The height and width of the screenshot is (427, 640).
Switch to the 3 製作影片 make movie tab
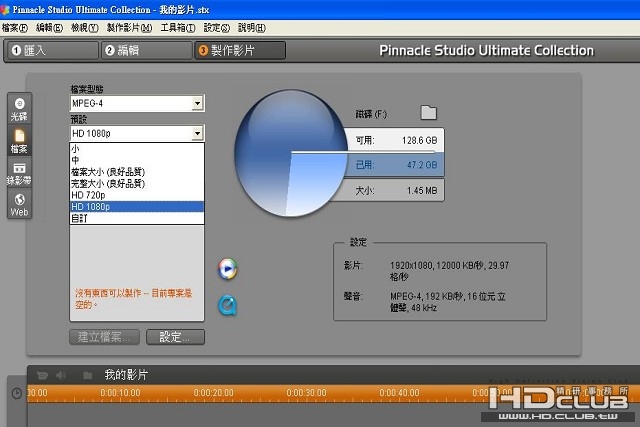240,51
